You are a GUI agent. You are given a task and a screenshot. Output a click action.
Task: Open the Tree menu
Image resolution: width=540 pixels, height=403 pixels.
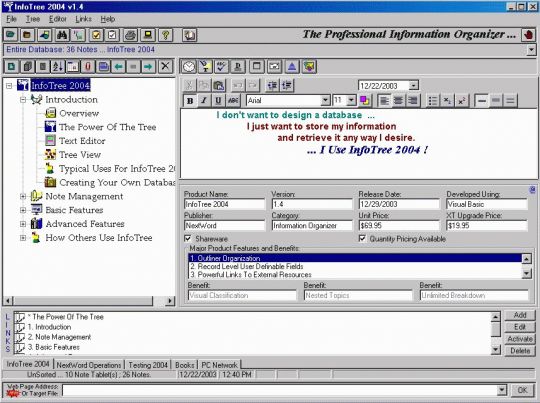(33, 19)
